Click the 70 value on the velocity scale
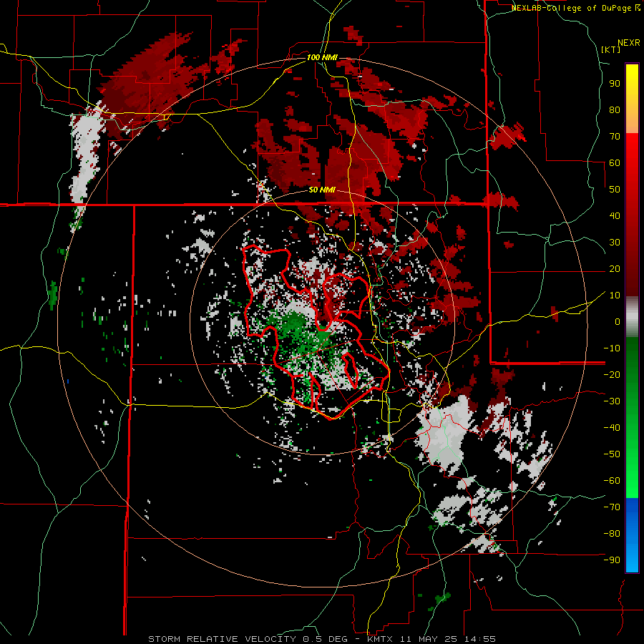The height and width of the screenshot is (644, 644). click(615, 137)
